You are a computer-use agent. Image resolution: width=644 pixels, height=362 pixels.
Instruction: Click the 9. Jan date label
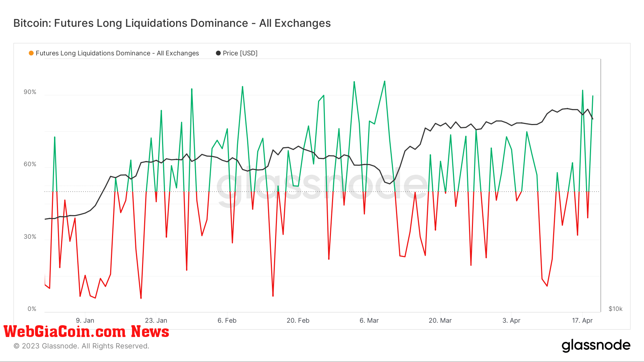(x=85, y=321)
